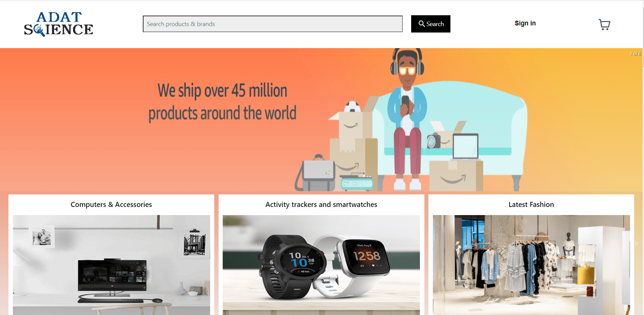This screenshot has height=315, width=644.
Task: Click the magnifier icon in Search button
Action: click(422, 24)
